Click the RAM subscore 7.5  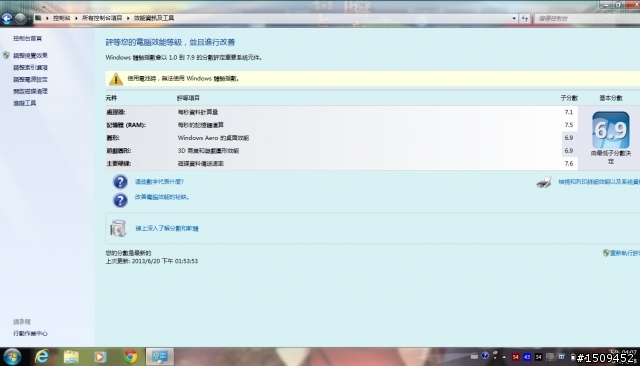(569, 125)
